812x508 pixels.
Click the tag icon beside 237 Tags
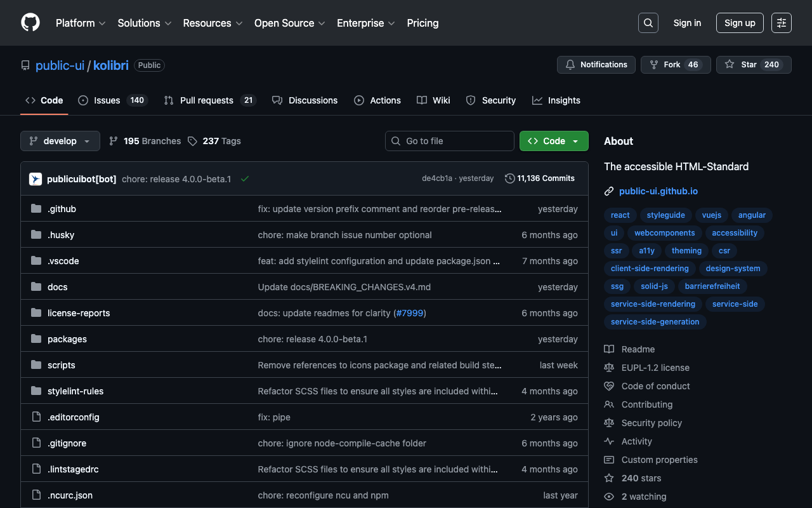point(192,141)
